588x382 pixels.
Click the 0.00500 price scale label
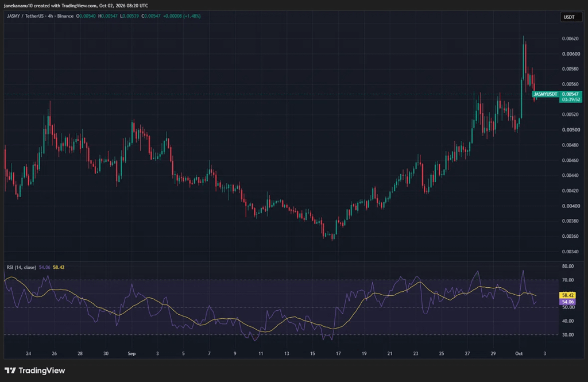coord(571,130)
